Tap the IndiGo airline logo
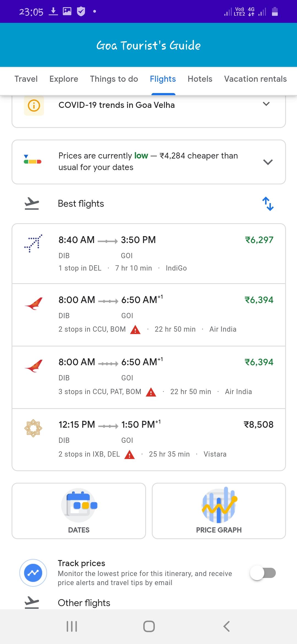Screen dimensions: 297x644 [x=33, y=243]
